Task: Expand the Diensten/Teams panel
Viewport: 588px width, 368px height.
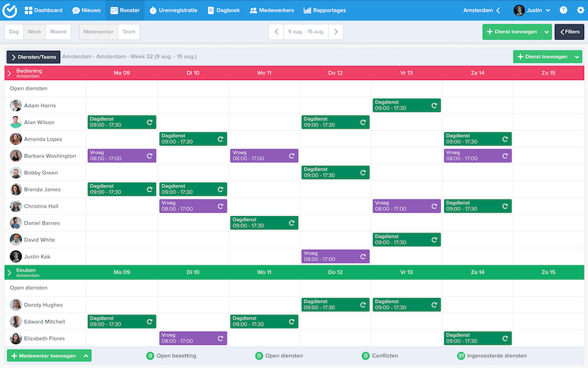Action: tap(33, 57)
